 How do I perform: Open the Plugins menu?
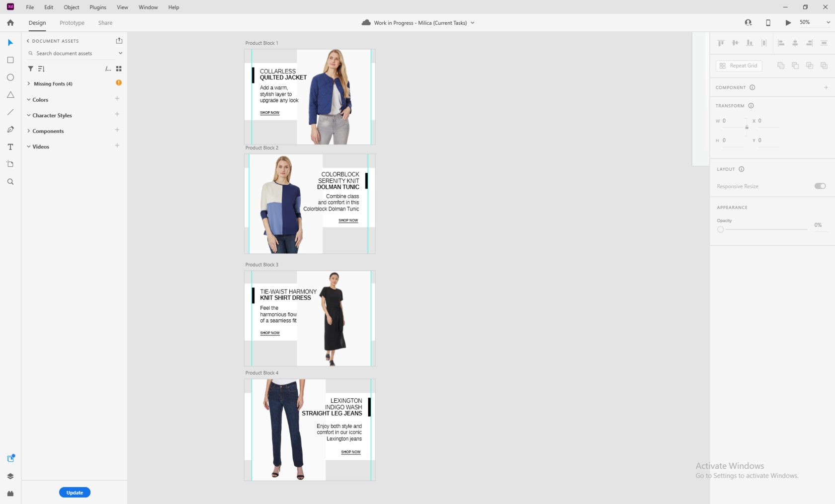[97, 7]
